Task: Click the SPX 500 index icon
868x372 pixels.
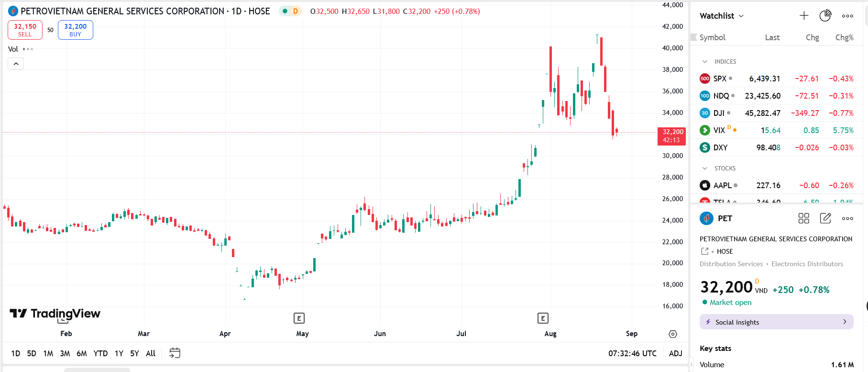Action: click(x=705, y=79)
